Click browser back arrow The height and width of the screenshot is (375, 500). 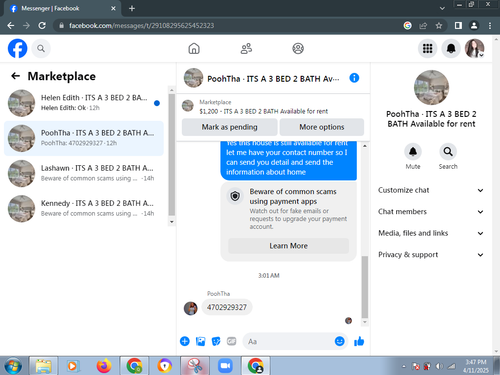coord(11,25)
